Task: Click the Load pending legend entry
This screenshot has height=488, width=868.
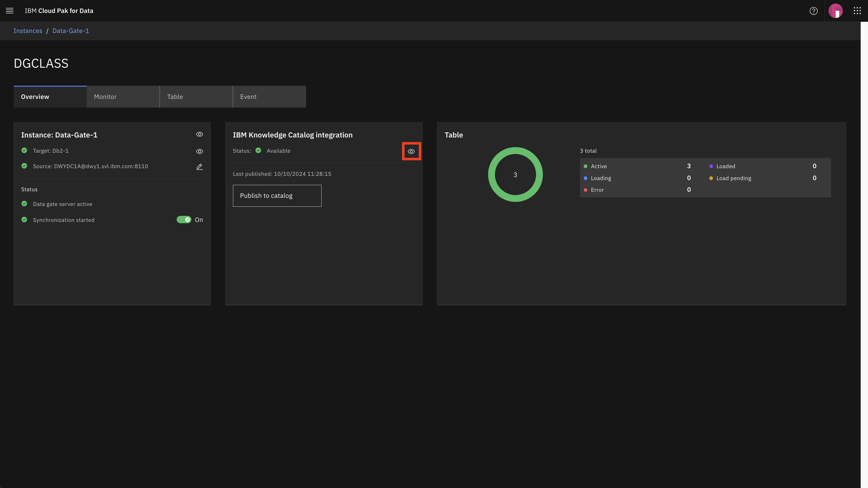Action: pyautogui.click(x=733, y=178)
